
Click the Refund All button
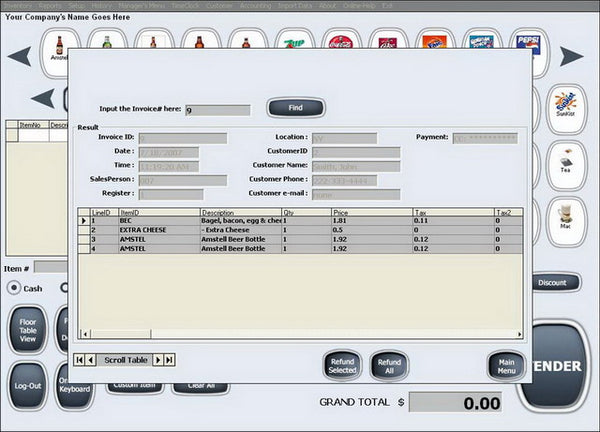389,366
